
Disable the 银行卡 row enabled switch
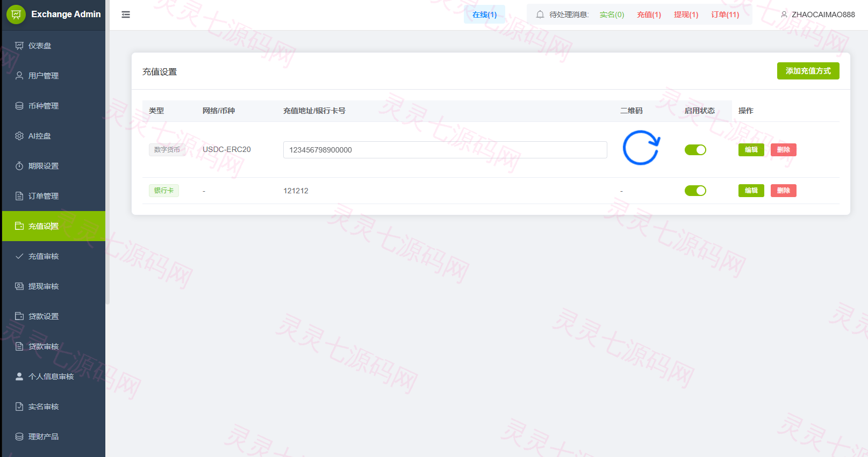695,191
